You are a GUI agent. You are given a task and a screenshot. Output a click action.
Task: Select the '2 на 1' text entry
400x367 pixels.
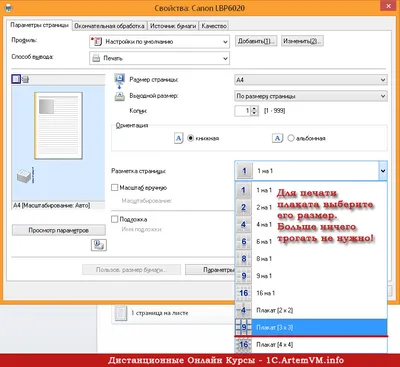[x=264, y=207]
